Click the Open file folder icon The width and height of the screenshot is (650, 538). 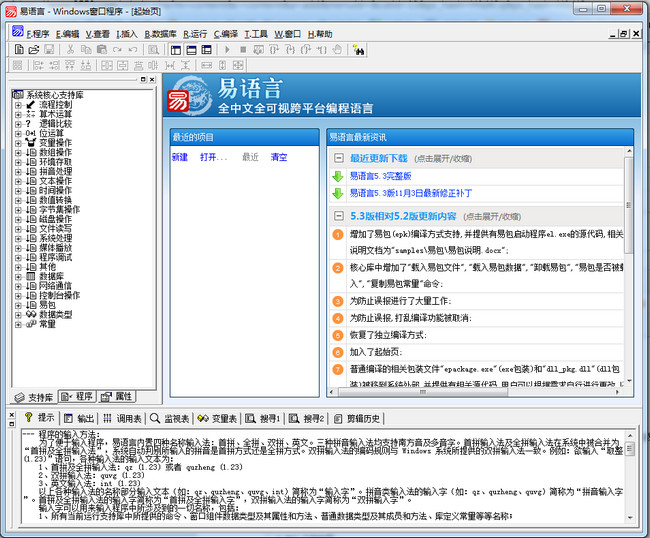coord(34,50)
